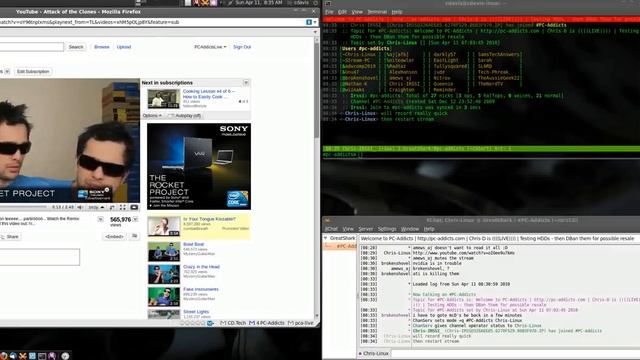Click the blue icon in address bar
This screenshot has height=360, width=640.
click(x=309, y=22)
